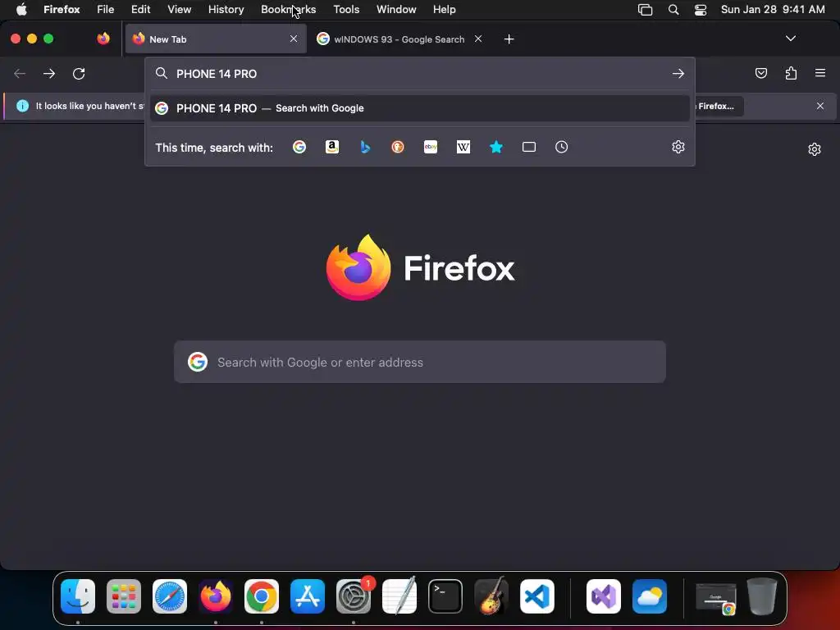Open the Trash from the Dock

click(x=762, y=596)
